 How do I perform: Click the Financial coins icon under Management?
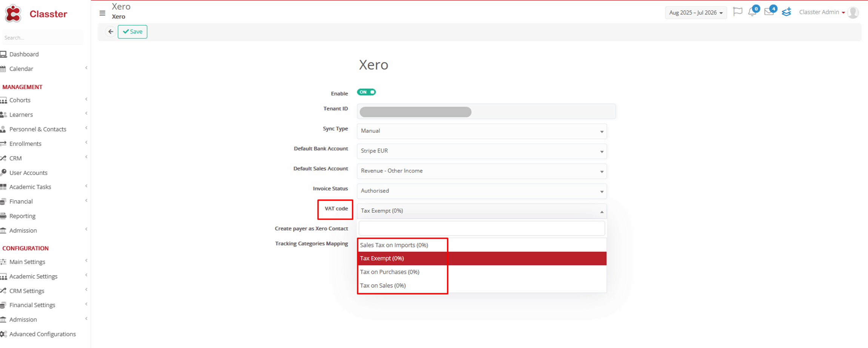click(3, 201)
